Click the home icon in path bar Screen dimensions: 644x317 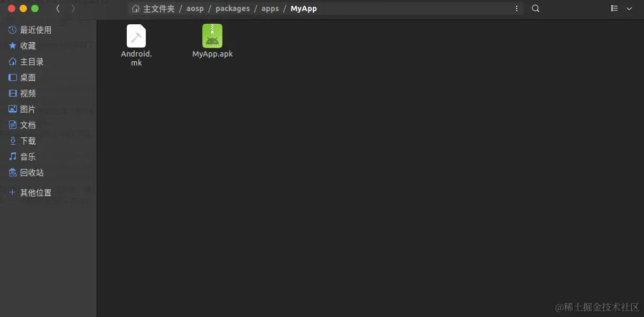point(136,8)
